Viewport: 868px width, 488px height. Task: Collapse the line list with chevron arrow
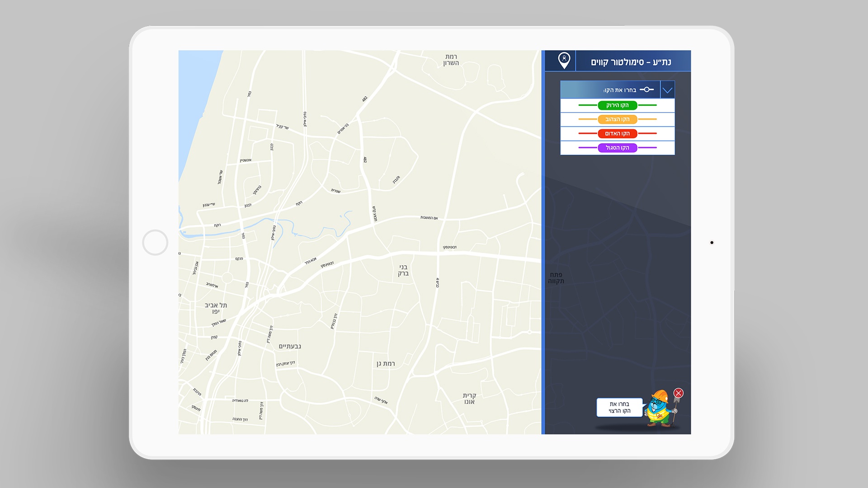click(667, 90)
